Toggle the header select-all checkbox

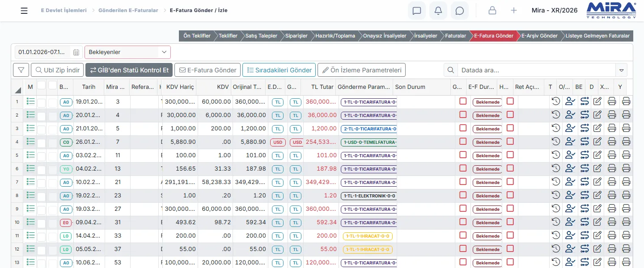tap(41, 85)
